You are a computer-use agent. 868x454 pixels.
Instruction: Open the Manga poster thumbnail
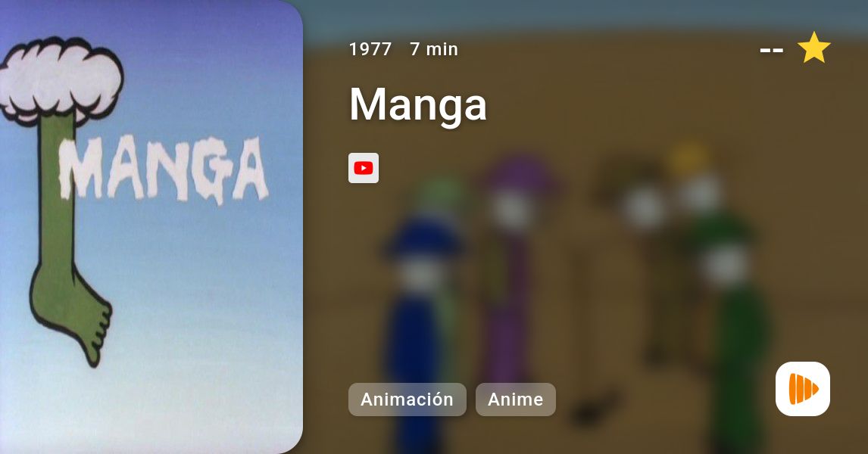[x=151, y=227]
